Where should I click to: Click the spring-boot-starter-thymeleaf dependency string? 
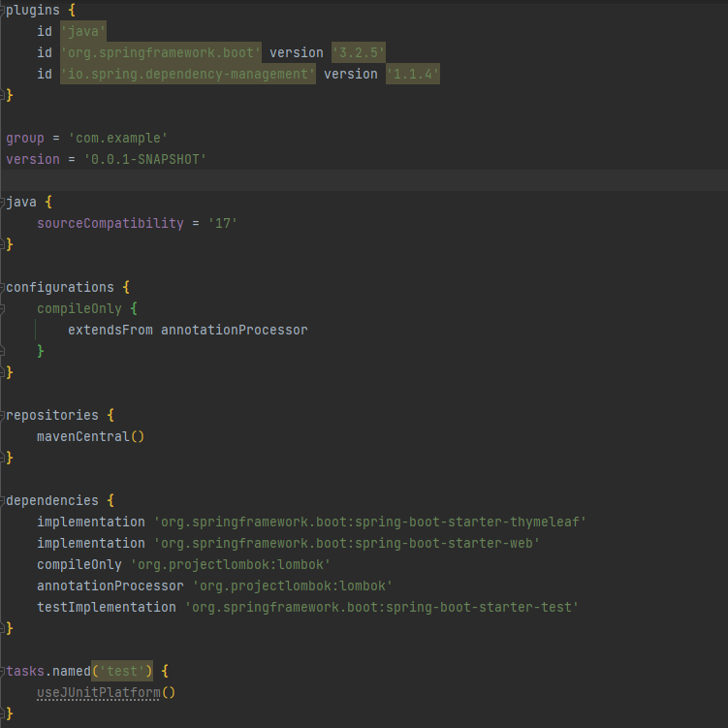click(370, 522)
